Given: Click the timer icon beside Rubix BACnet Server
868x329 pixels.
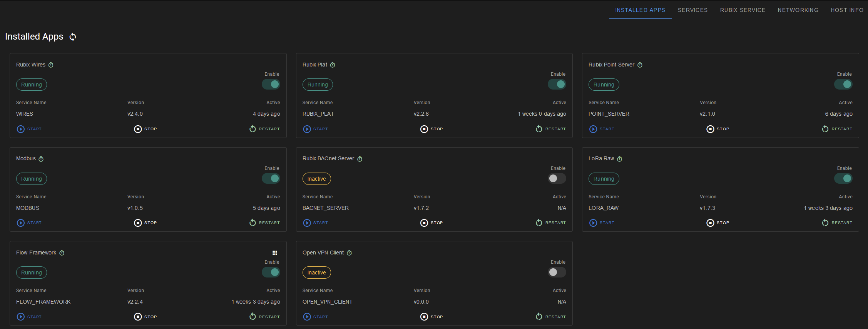Looking at the screenshot, I should click(x=360, y=159).
